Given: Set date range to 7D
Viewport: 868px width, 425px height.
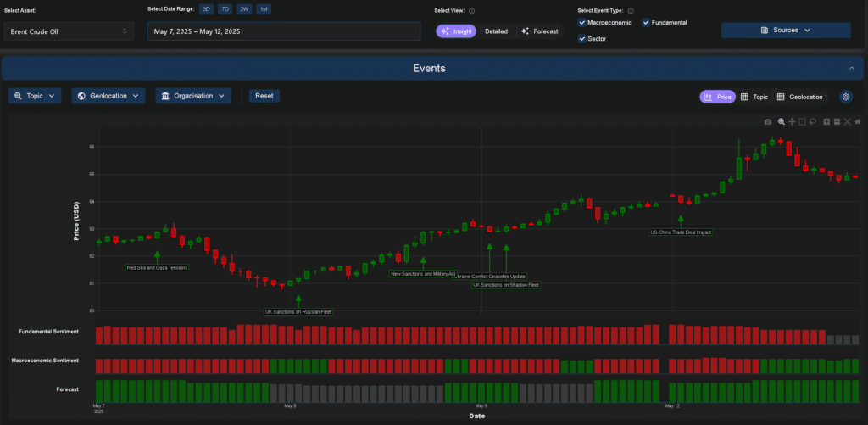Looking at the screenshot, I should click(x=225, y=9).
